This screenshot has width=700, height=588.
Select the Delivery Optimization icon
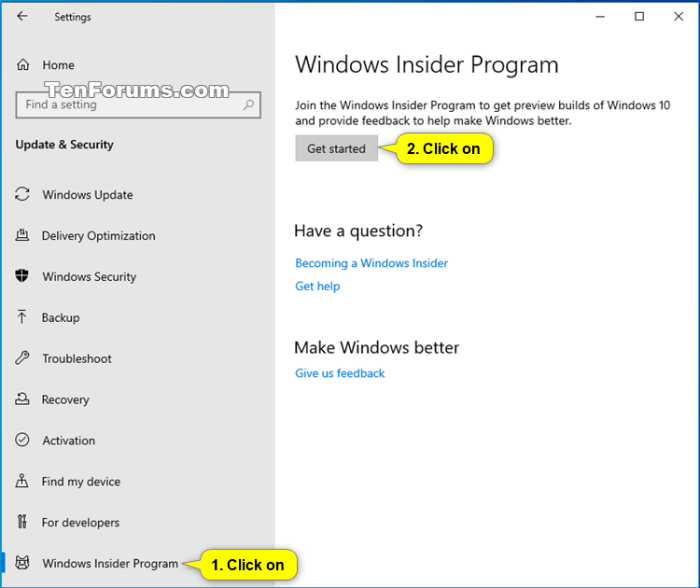click(22, 235)
